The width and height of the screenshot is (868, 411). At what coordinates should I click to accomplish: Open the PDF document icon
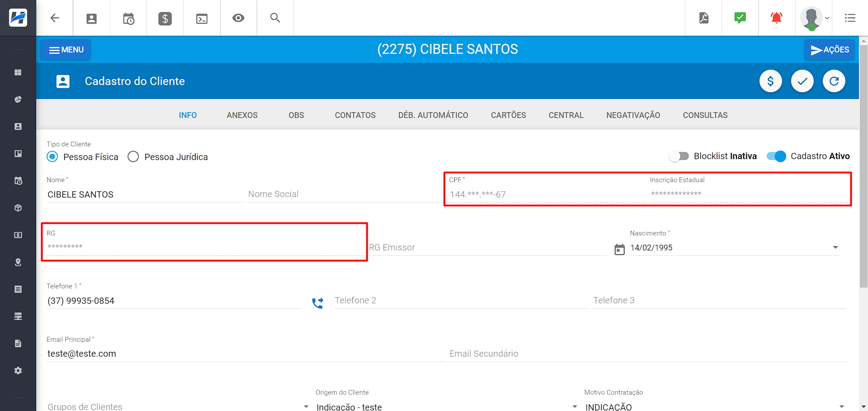(x=703, y=18)
